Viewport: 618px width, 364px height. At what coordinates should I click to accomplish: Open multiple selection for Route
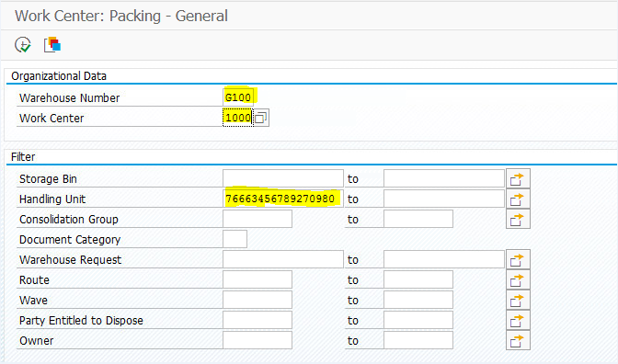click(x=518, y=279)
